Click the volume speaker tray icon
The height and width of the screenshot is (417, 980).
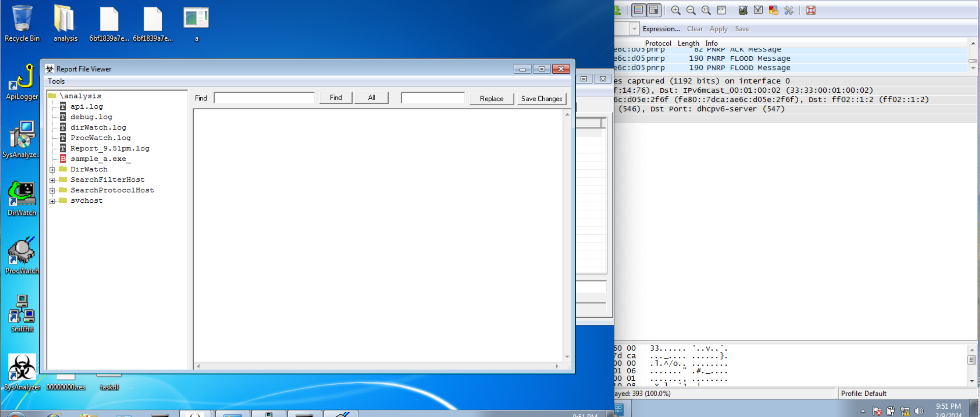(x=919, y=411)
